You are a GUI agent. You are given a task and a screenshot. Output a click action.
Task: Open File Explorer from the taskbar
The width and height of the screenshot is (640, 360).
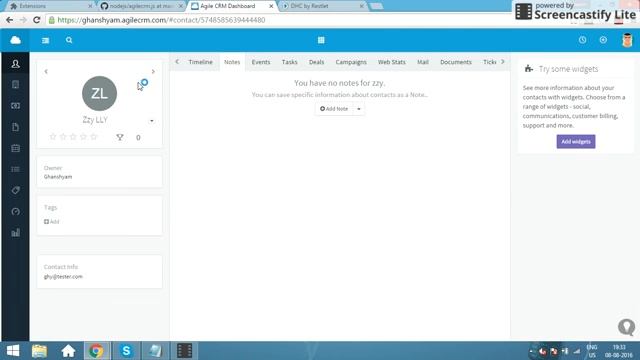click(39, 351)
